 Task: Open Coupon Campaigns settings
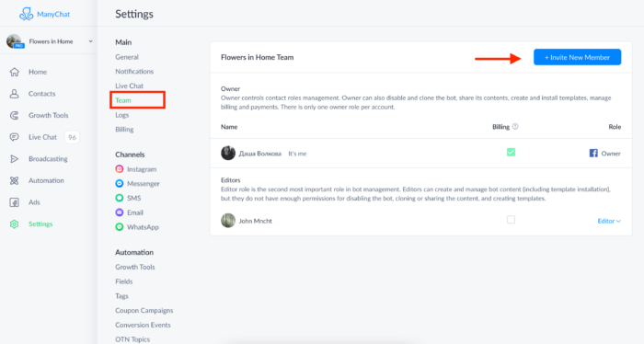pos(144,310)
